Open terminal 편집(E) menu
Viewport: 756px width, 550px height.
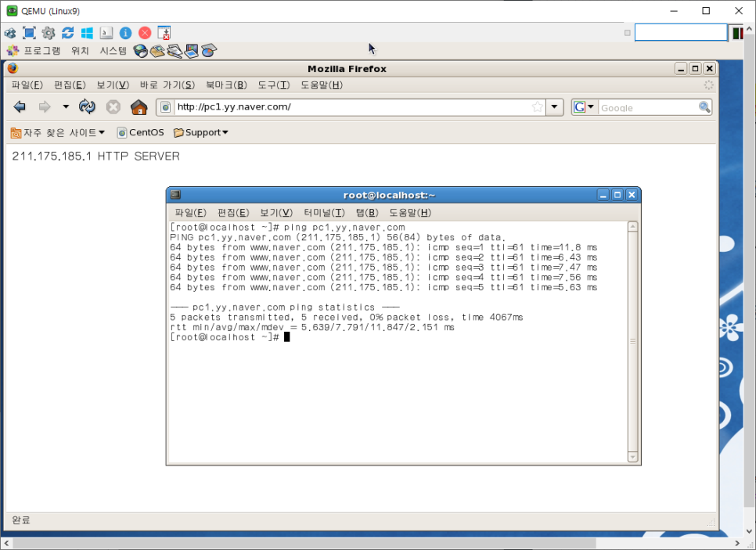click(233, 213)
